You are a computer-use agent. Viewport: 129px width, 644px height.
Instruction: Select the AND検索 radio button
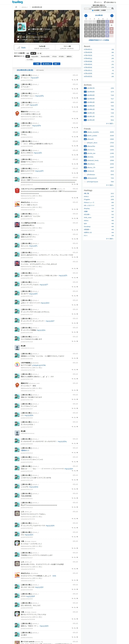(x=93, y=11)
